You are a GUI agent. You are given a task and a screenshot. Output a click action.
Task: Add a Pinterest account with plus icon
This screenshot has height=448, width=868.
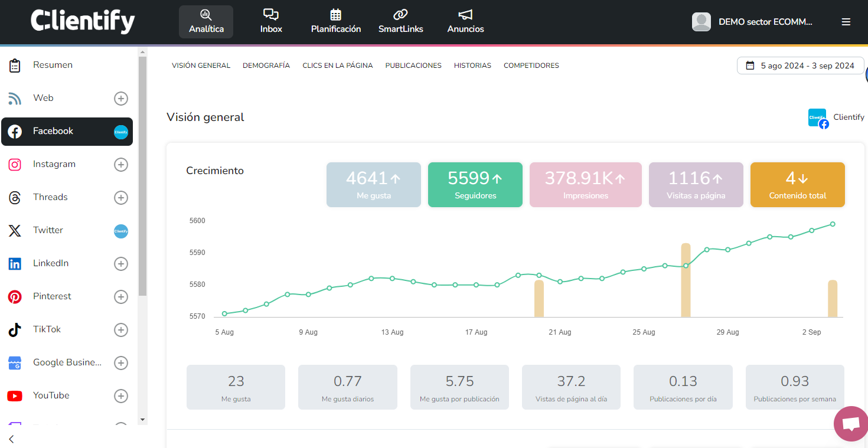(121, 297)
